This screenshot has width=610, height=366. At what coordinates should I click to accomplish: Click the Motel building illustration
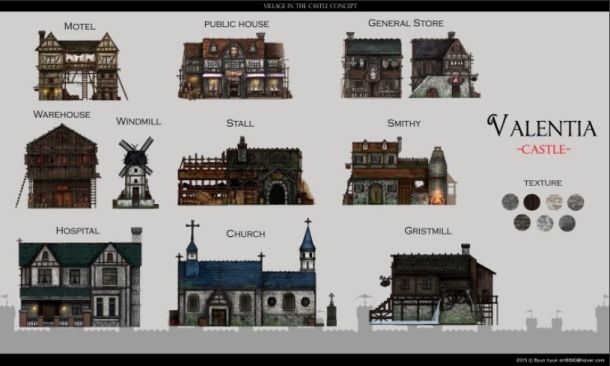(x=81, y=65)
